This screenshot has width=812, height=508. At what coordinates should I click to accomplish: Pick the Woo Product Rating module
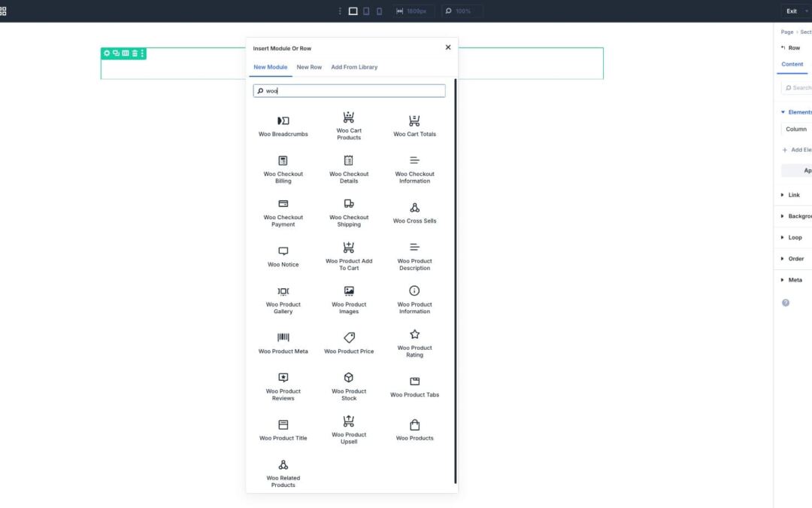[x=414, y=342]
